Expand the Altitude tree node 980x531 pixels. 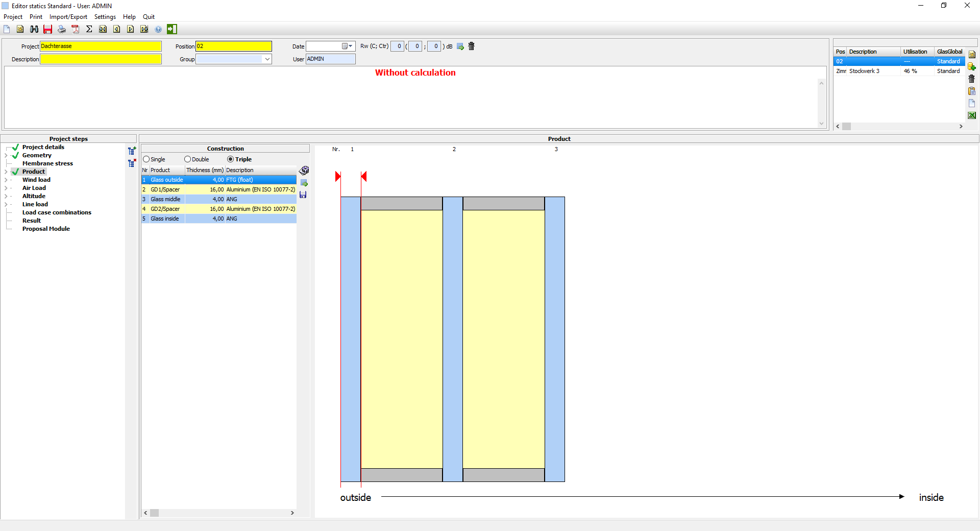6,196
